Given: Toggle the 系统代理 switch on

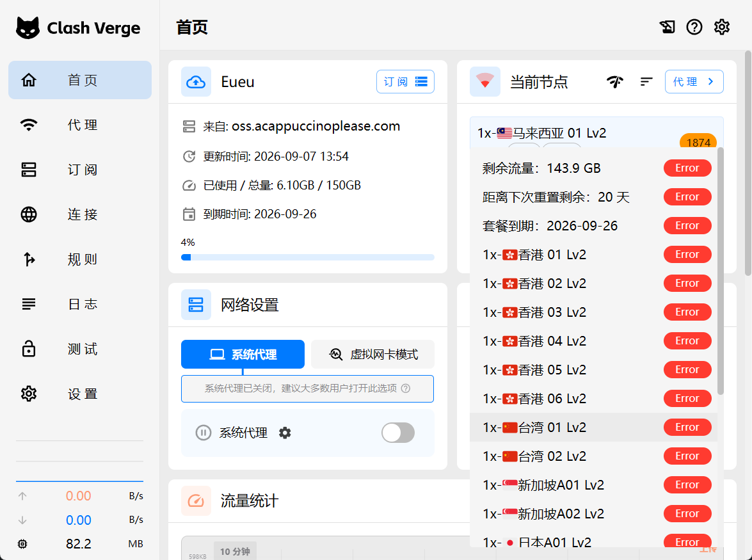Looking at the screenshot, I should click(x=398, y=433).
